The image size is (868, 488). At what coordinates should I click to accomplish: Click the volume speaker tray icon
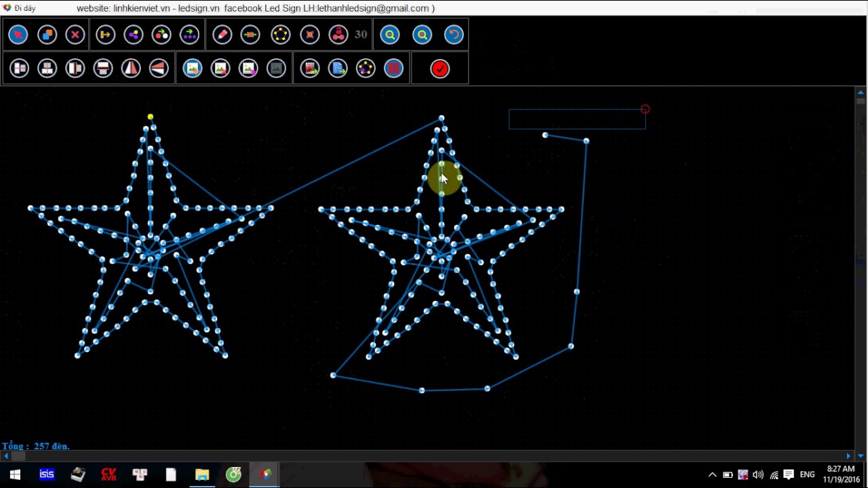(758, 474)
